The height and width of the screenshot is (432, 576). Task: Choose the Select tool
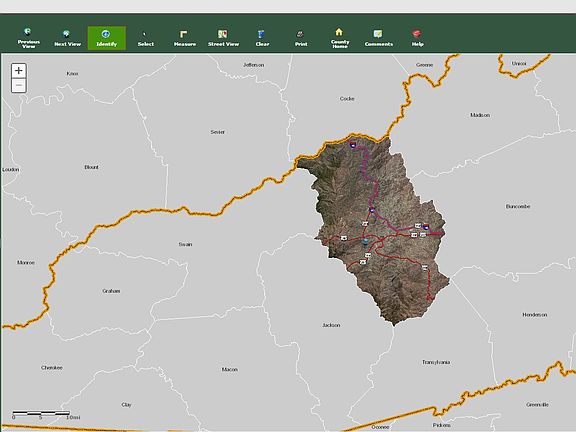click(x=145, y=38)
